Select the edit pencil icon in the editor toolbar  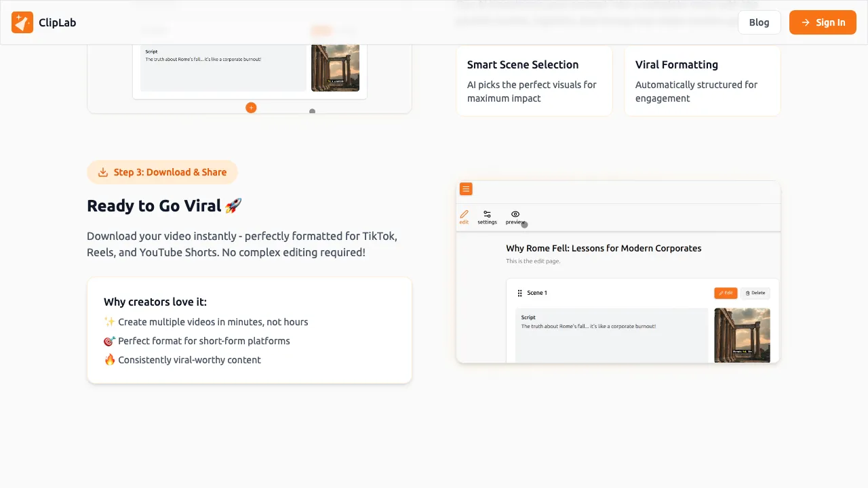[464, 213]
